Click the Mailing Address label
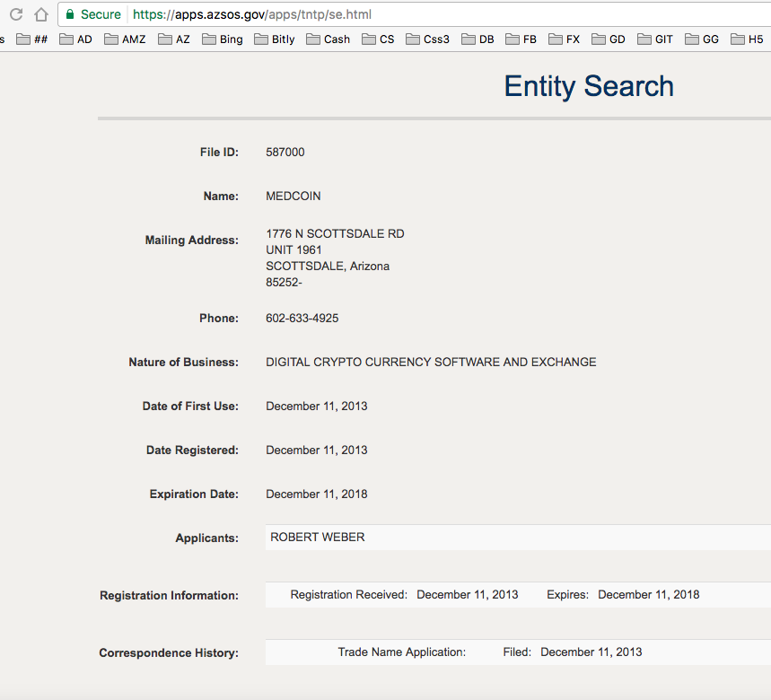Screen dimensions: 771x700 coord(192,241)
